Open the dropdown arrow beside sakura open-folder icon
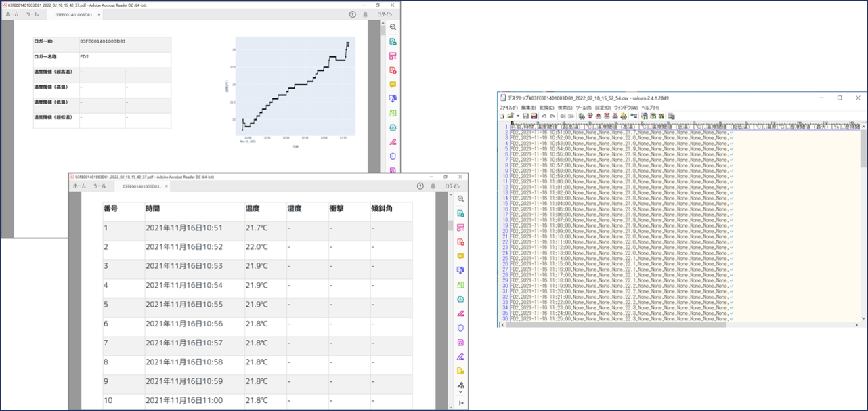This screenshot has width=868, height=411. coord(517,116)
